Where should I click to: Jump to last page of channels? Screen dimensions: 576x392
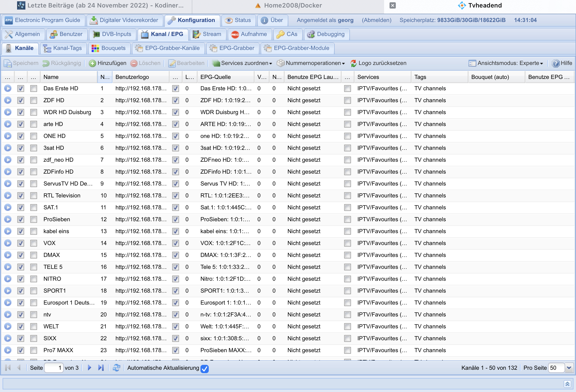(x=101, y=368)
